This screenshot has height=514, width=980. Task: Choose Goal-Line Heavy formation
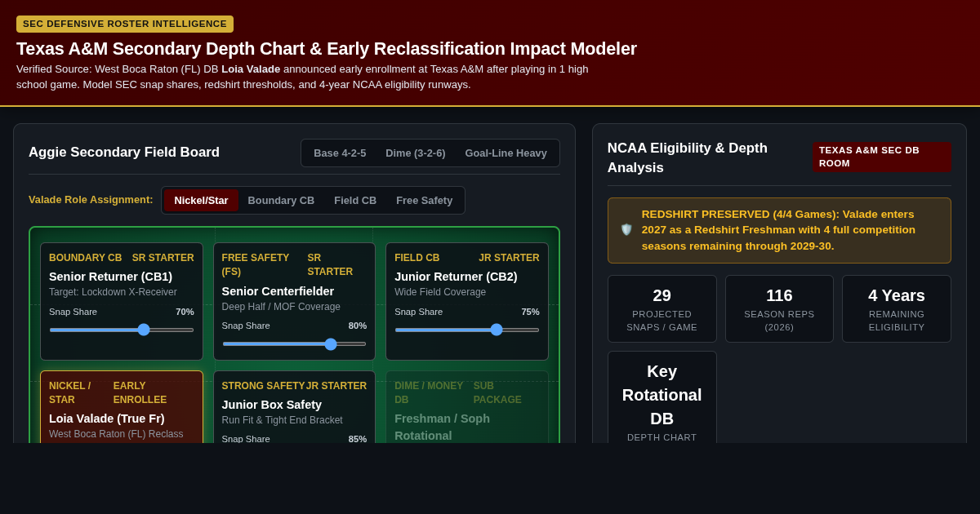[x=506, y=153]
